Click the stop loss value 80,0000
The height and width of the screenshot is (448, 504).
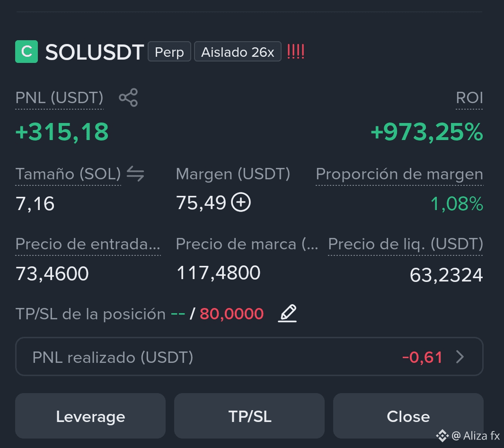pos(232,314)
